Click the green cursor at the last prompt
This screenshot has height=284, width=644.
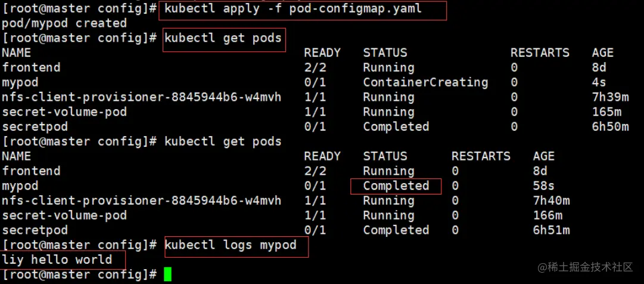tap(167, 274)
